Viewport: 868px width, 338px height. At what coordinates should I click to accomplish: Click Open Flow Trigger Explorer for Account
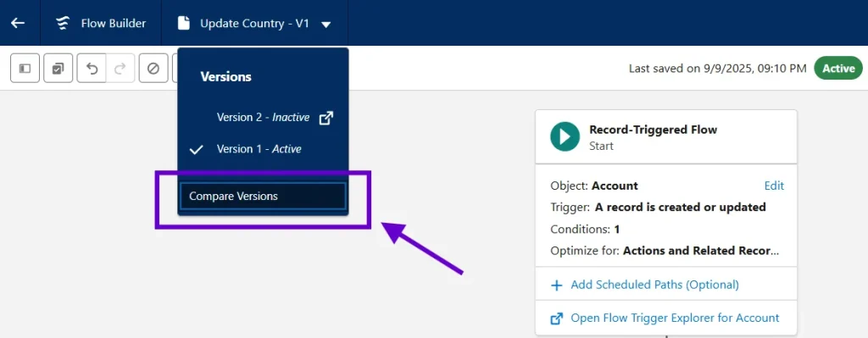pos(675,318)
